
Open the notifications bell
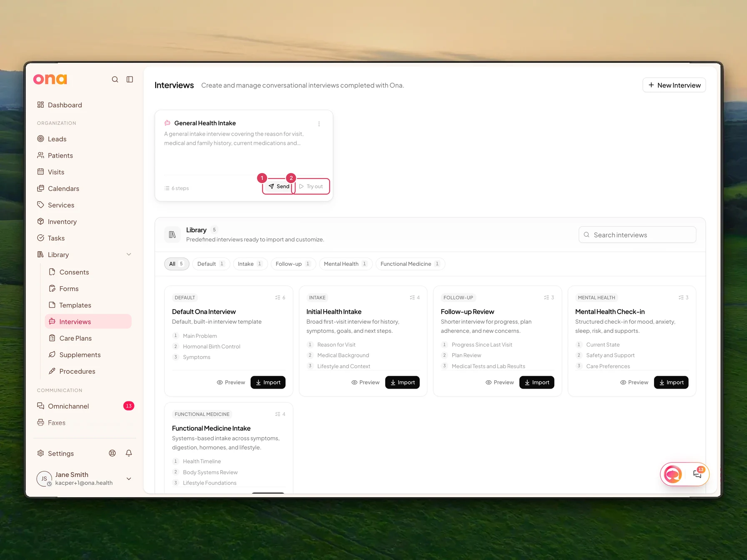[x=129, y=453]
